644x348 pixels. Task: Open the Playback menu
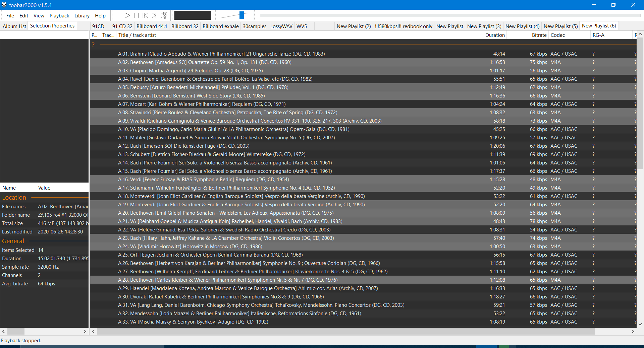tap(59, 16)
